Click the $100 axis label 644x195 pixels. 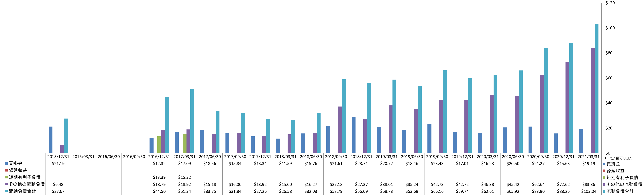tap(610, 28)
